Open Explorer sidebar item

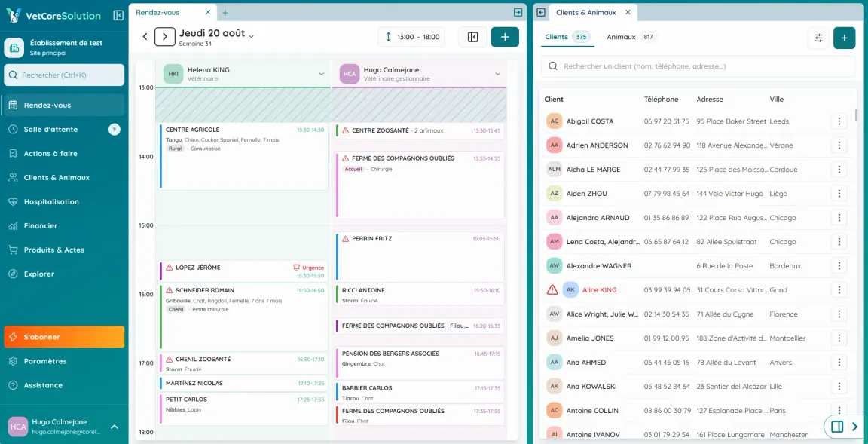tap(64, 274)
